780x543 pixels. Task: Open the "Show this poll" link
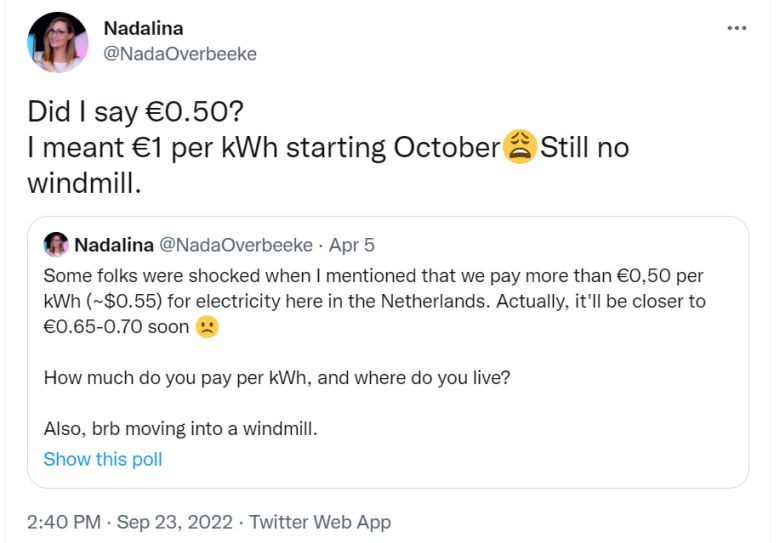tap(102, 459)
